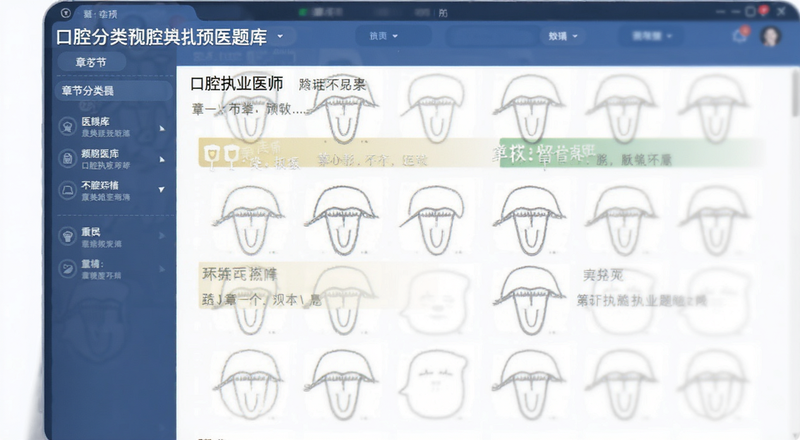Screen dimensions: 800x440
Task: Click the 章节 pill button
Action: (91, 62)
